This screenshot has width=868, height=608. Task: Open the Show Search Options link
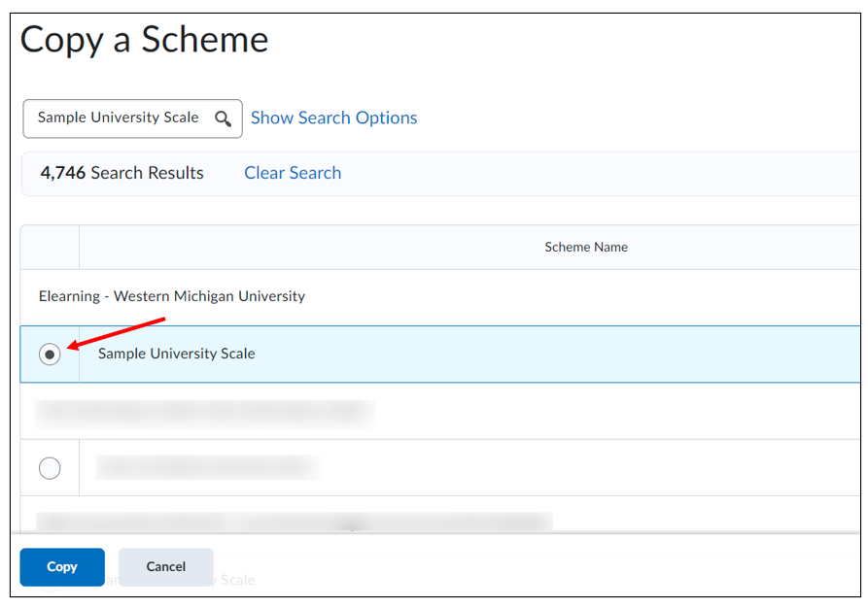coord(333,118)
